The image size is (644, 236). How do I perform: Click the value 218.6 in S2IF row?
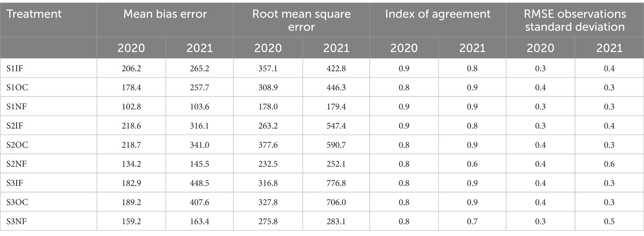click(131, 126)
